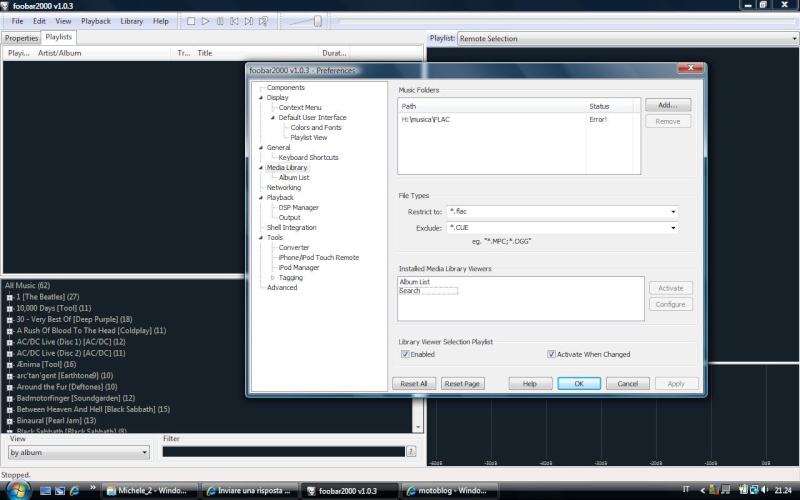800x500 pixels.
Task: Toggle Activate When Changed checkbox
Action: [551, 354]
